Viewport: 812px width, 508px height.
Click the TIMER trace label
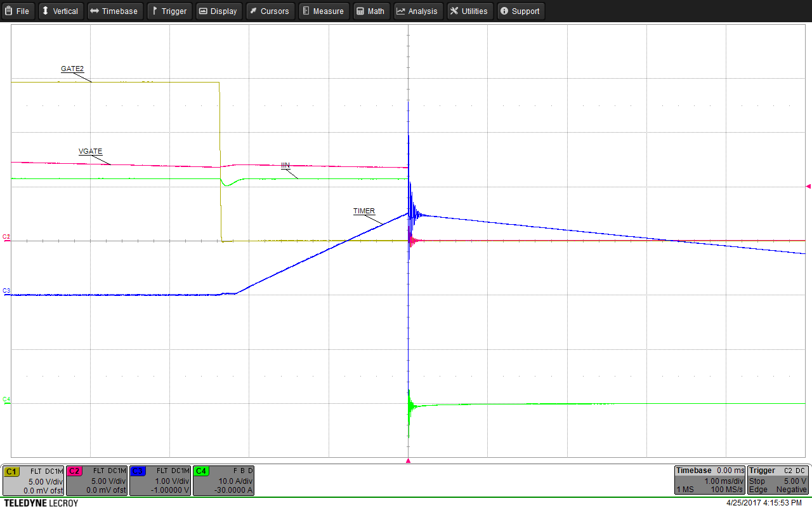click(363, 211)
